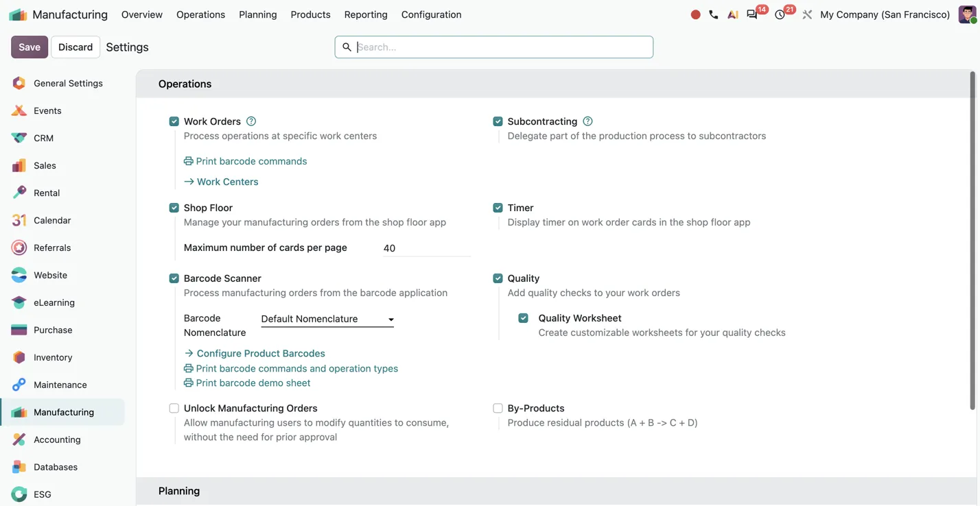Uncheck the Subcontracting option

(498, 121)
